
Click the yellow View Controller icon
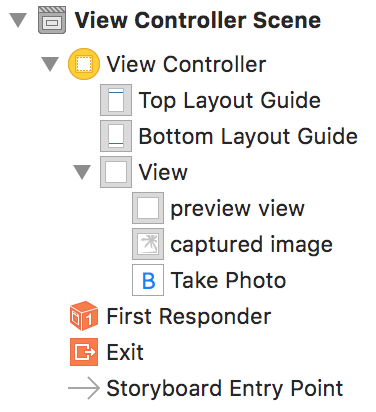[x=84, y=64]
